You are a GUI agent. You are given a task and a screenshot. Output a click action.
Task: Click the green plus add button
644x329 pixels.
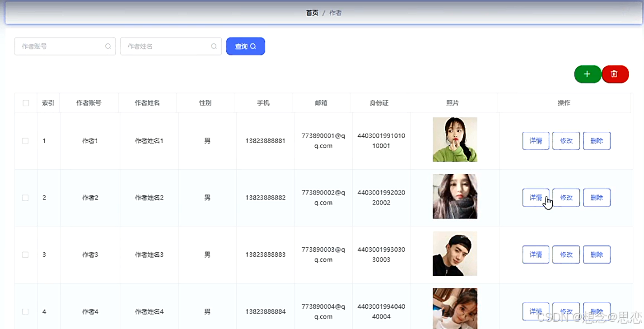[588, 74]
